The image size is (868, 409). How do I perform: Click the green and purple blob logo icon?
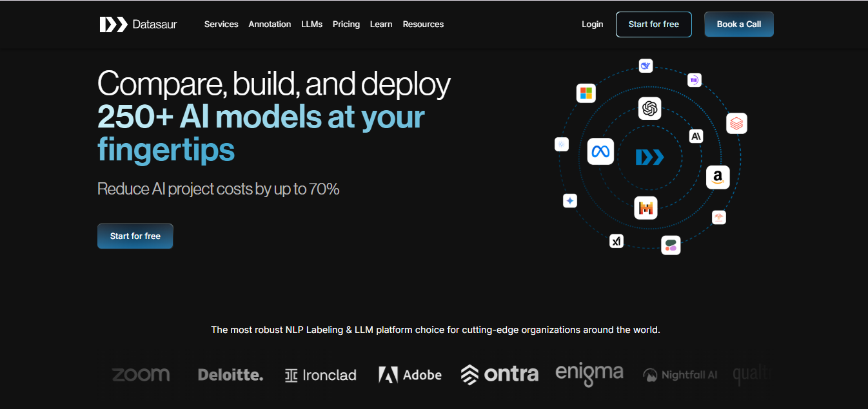671,245
